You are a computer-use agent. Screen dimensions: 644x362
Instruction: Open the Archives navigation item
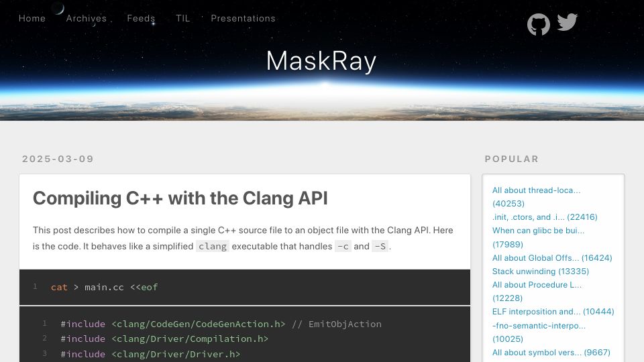coord(87,19)
